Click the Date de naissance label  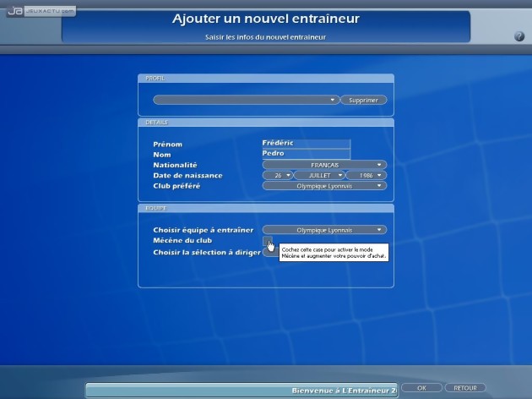coord(187,176)
